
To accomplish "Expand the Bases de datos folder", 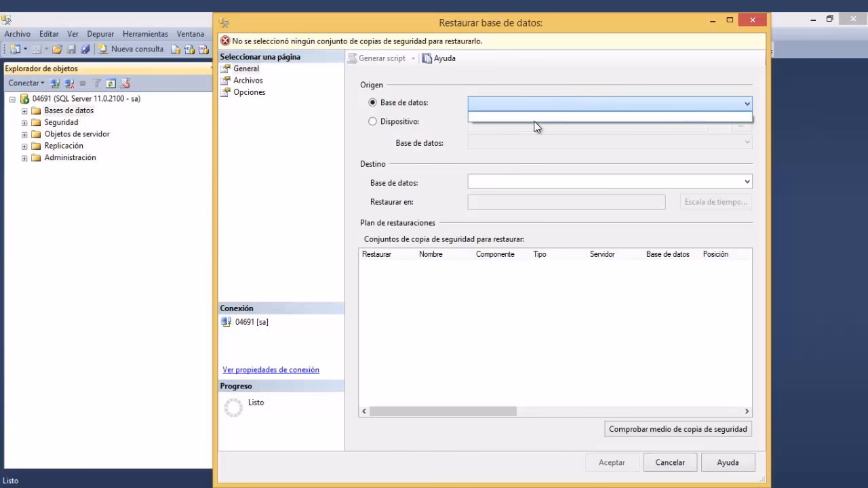I will [24, 111].
